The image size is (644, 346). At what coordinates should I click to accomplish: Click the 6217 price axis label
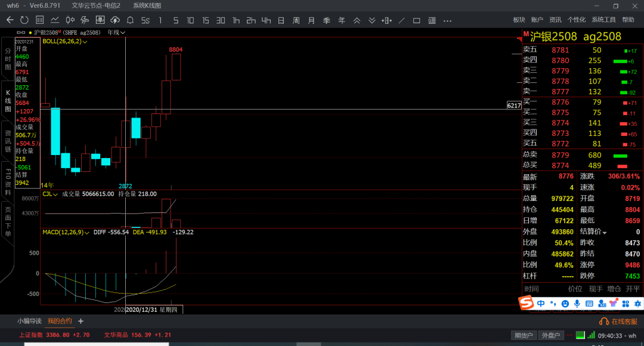click(514, 106)
